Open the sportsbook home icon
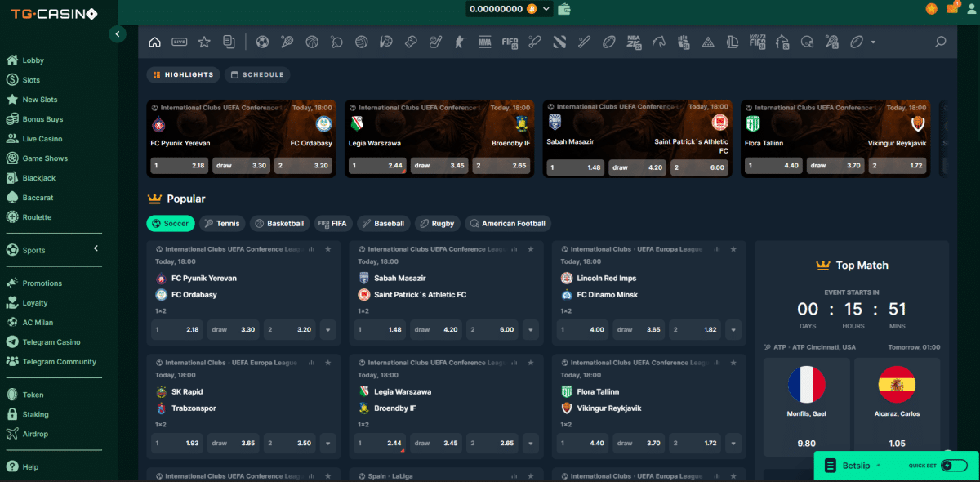Screen dimensions: 980x482 (155, 42)
